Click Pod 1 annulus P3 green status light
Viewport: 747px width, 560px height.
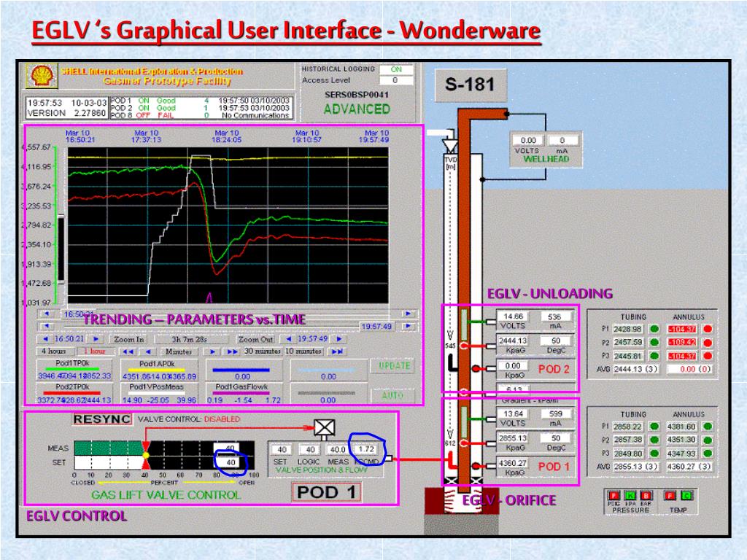tap(708, 454)
